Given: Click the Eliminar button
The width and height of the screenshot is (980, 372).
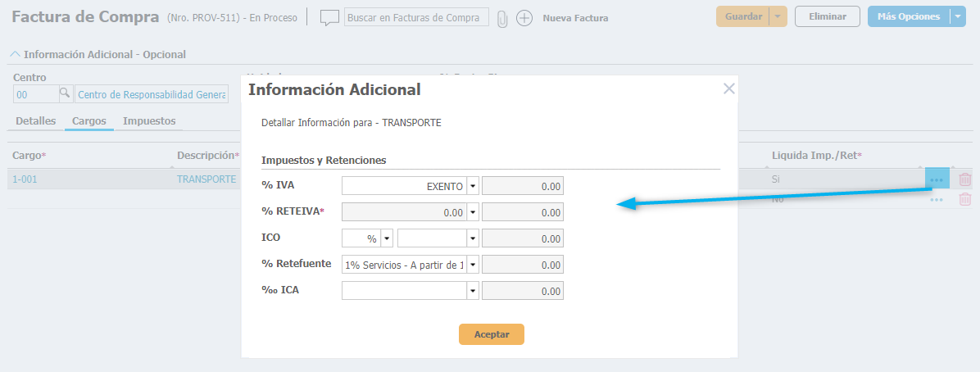Looking at the screenshot, I should 827,16.
